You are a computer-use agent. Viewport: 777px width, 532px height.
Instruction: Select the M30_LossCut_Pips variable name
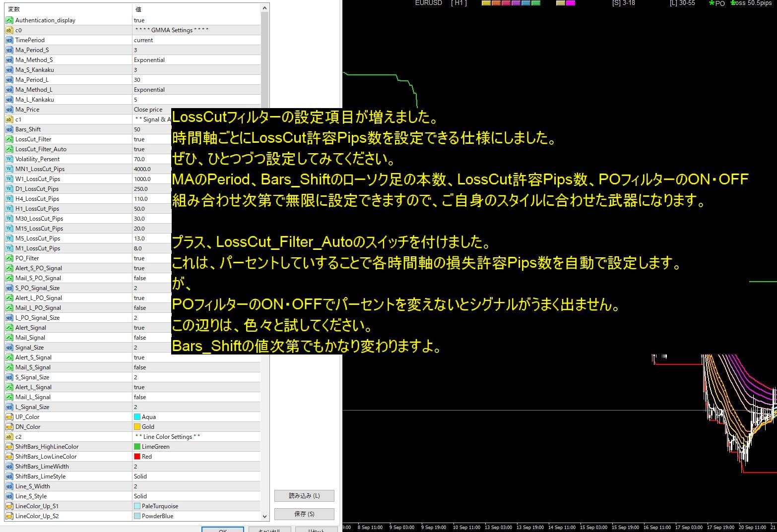coord(39,219)
